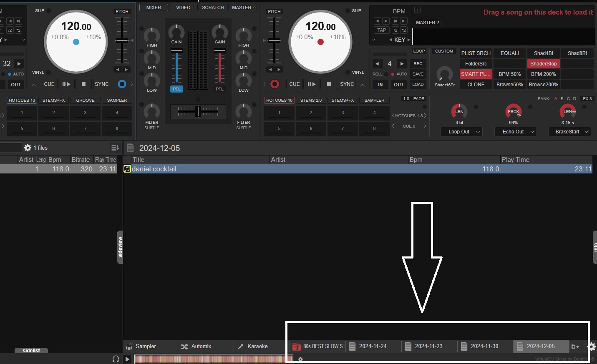The image size is (597, 364).
Task: Click the headphones icon near the preview player
Action: (116, 359)
